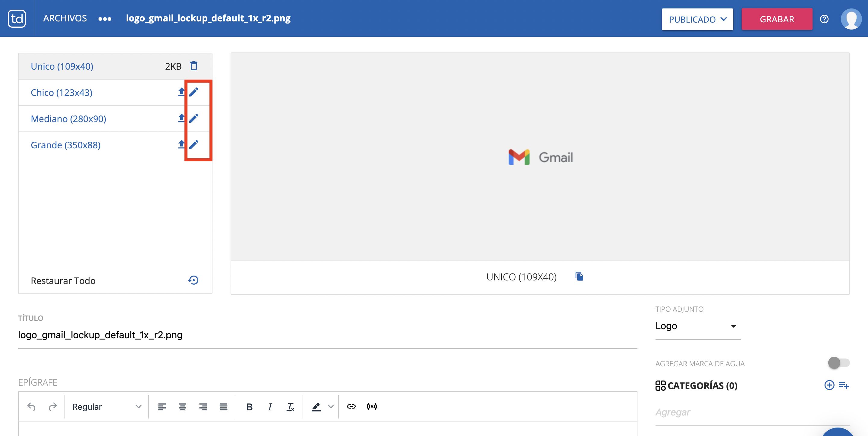Expand the highlight color options arrow
Screen dimensions: 868x436
[331, 407]
